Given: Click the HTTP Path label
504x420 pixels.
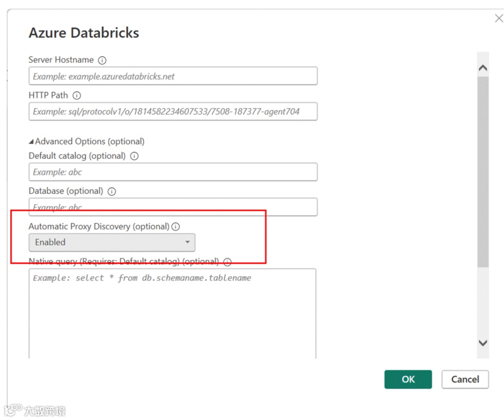Looking at the screenshot, I should tap(48, 95).
